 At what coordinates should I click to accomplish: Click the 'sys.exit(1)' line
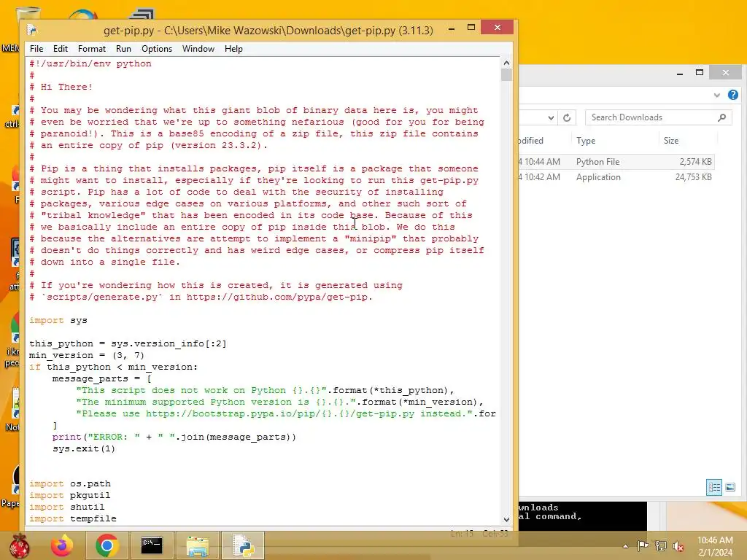tap(84, 448)
